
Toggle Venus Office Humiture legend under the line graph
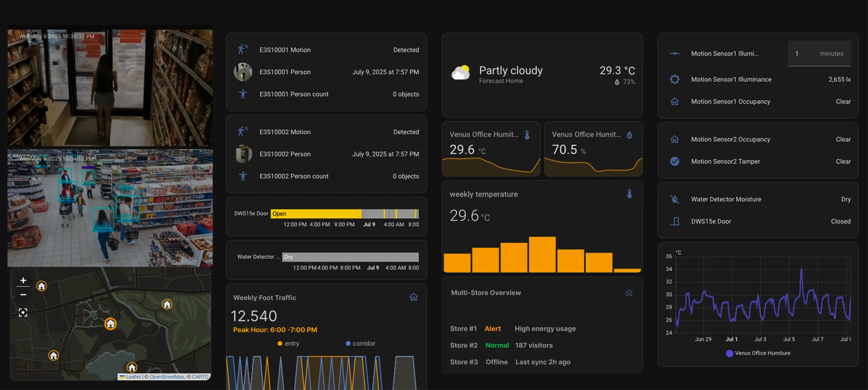pyautogui.click(x=758, y=353)
